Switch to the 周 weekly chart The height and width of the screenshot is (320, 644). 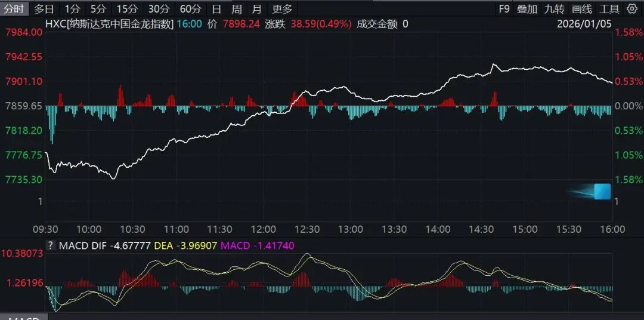click(x=237, y=9)
